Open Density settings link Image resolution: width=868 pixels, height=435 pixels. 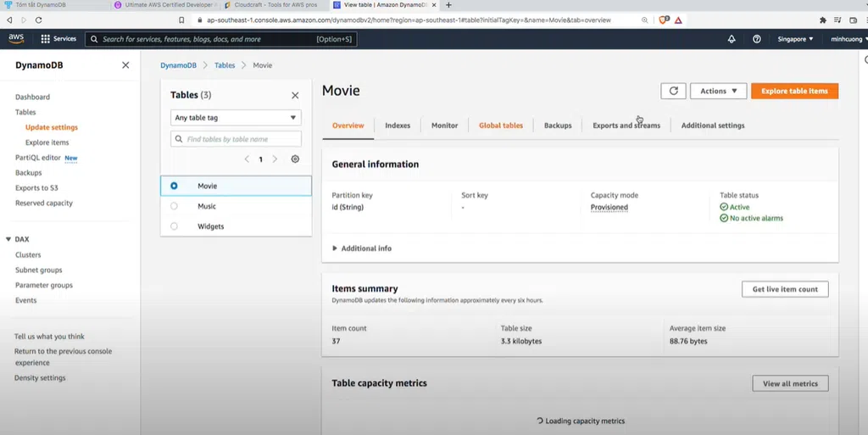point(40,378)
